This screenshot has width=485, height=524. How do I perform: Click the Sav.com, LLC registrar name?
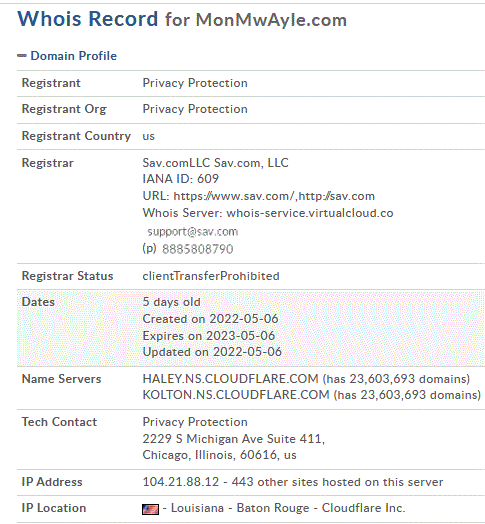251,163
